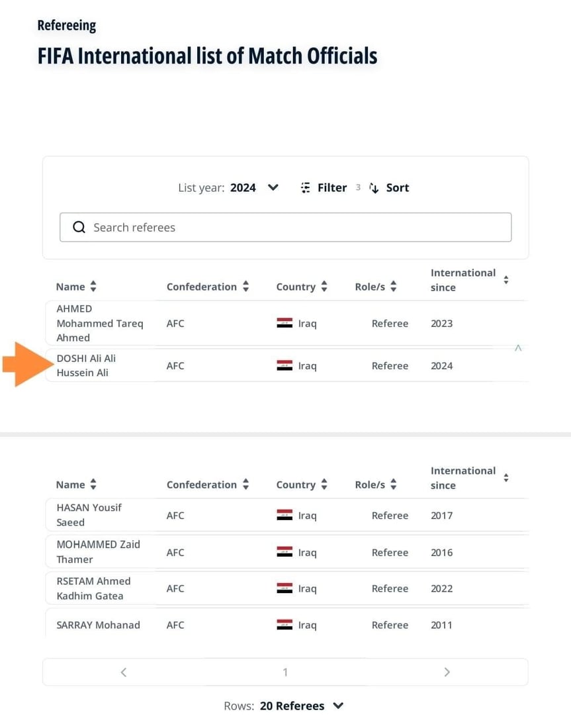Go to the next page arrow
This screenshot has height=728, width=571.
447,672
